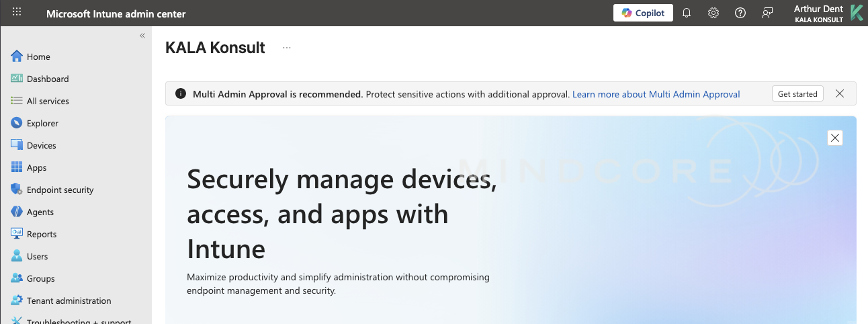Collapse the left navigation sidebar
Screen dimensions: 868x324
tap(142, 36)
